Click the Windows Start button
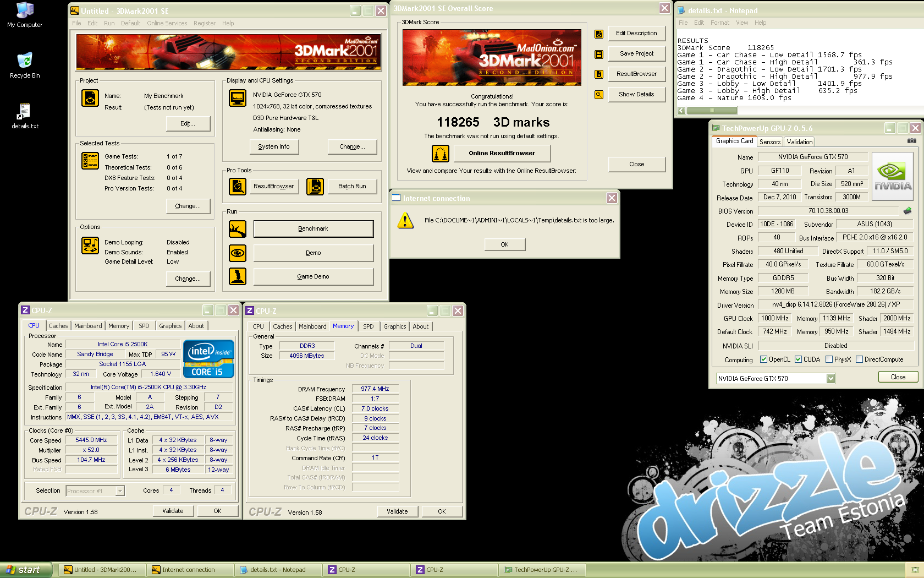Image resolution: width=924 pixels, height=578 pixels. pos(26,570)
